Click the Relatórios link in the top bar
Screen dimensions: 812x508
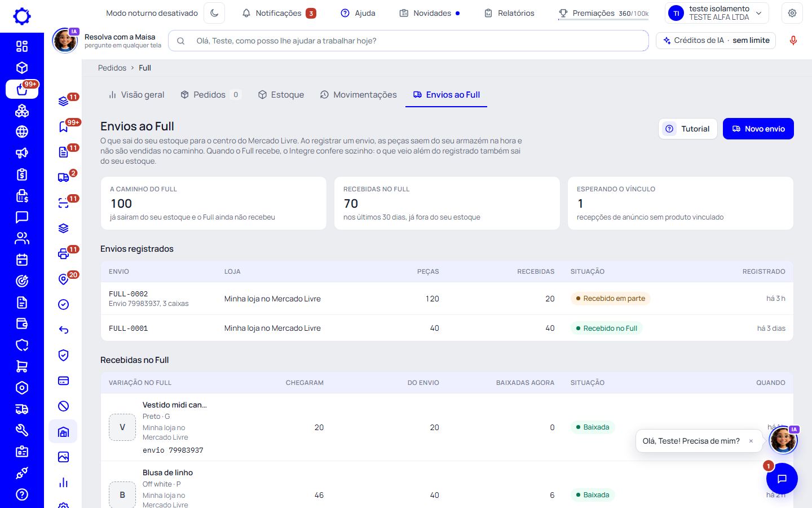[509, 13]
